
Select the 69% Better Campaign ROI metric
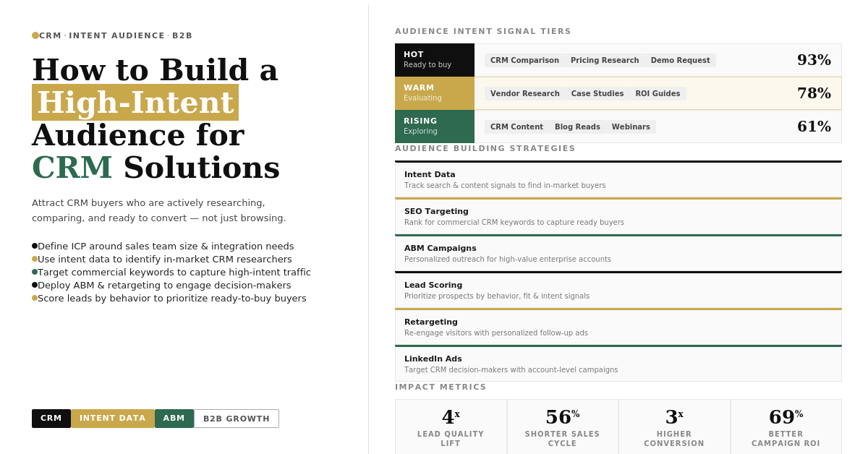pos(786,427)
